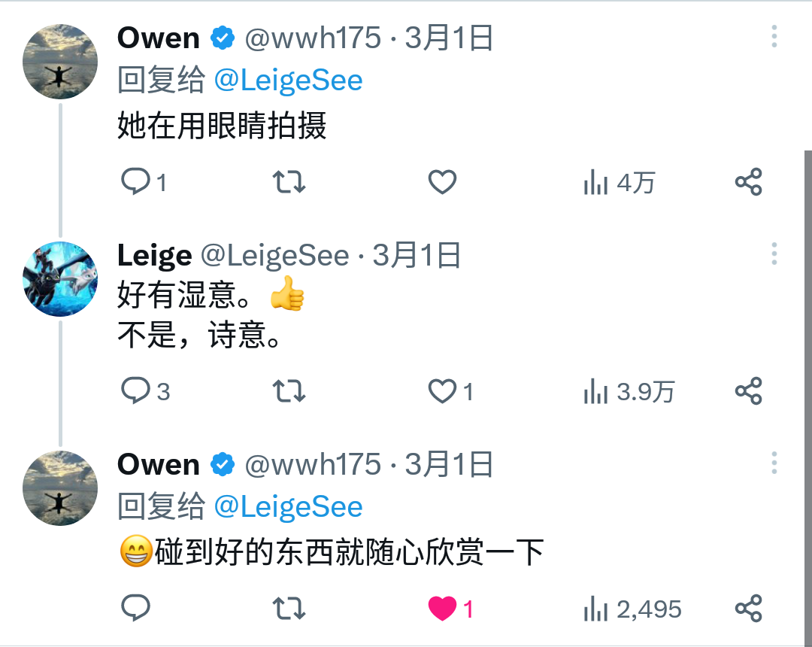Unlike Owen's tweet with pink heart
The height and width of the screenshot is (647, 812).
[442, 608]
